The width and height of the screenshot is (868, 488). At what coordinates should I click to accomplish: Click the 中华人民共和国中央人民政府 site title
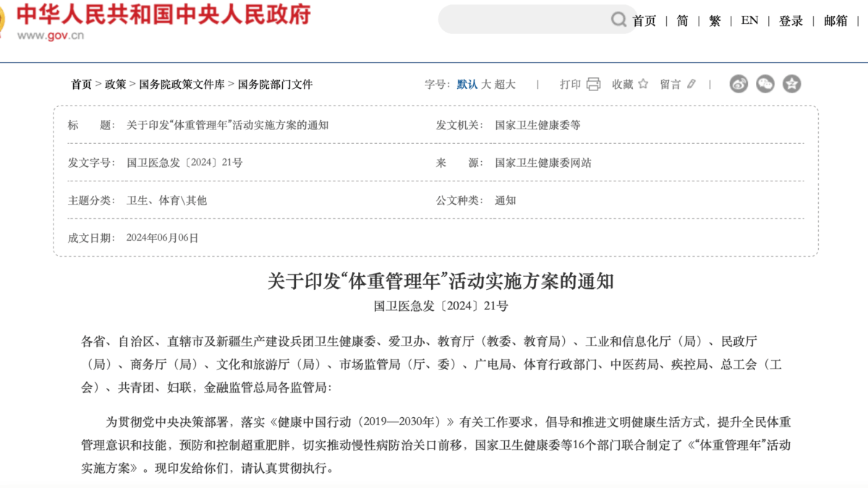pos(163,14)
